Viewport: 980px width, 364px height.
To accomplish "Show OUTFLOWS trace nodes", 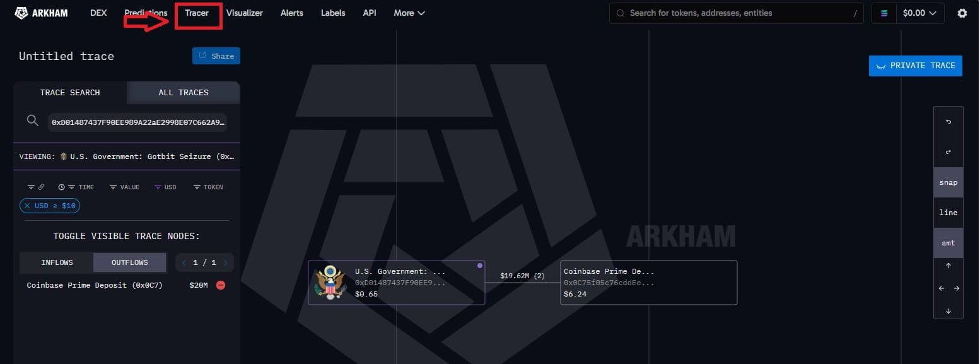I will click(130, 262).
